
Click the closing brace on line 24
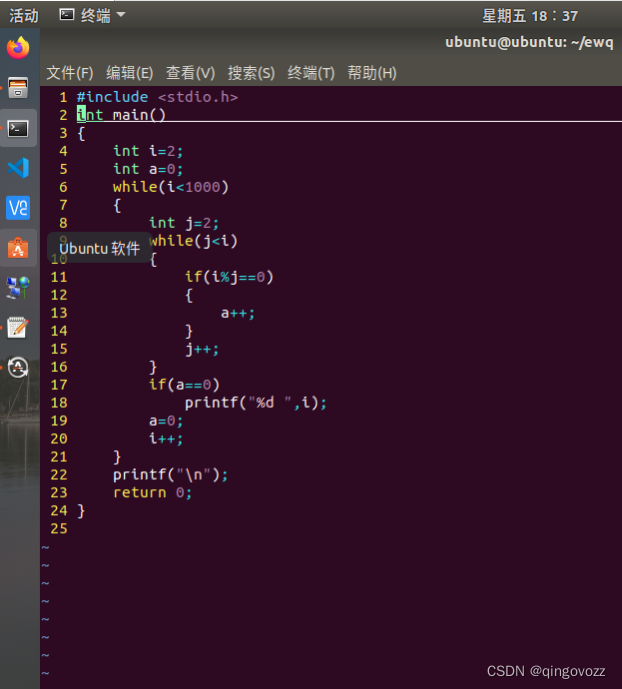[81, 511]
